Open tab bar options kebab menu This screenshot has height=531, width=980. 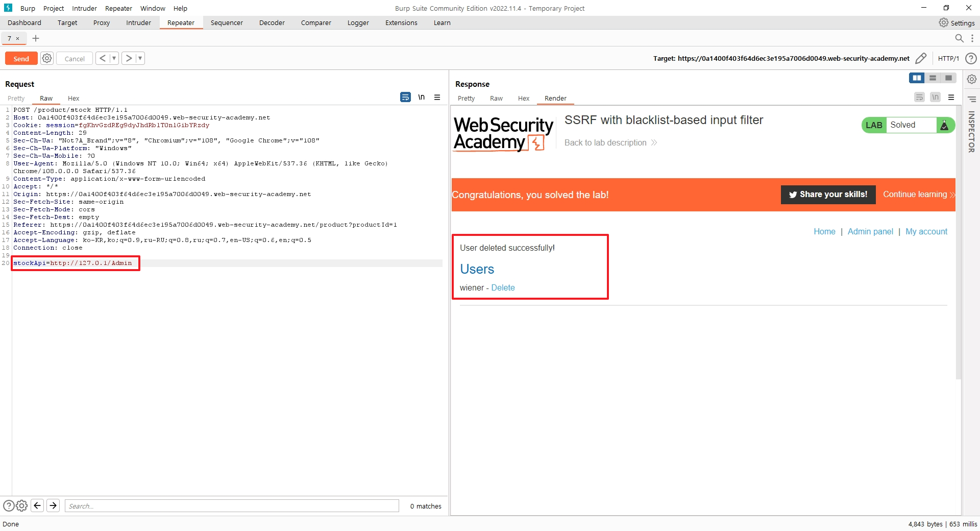click(x=972, y=38)
